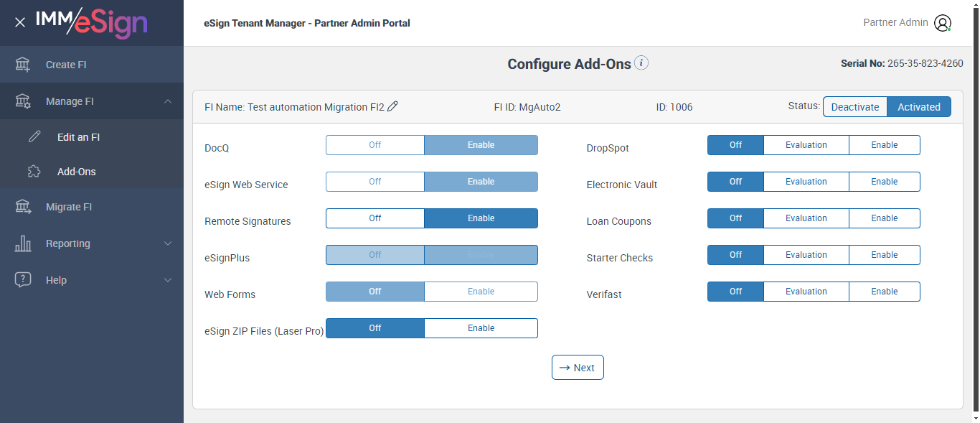Click the Manage FI bank-gear icon
Screen dimensions: 980x423
click(23, 101)
